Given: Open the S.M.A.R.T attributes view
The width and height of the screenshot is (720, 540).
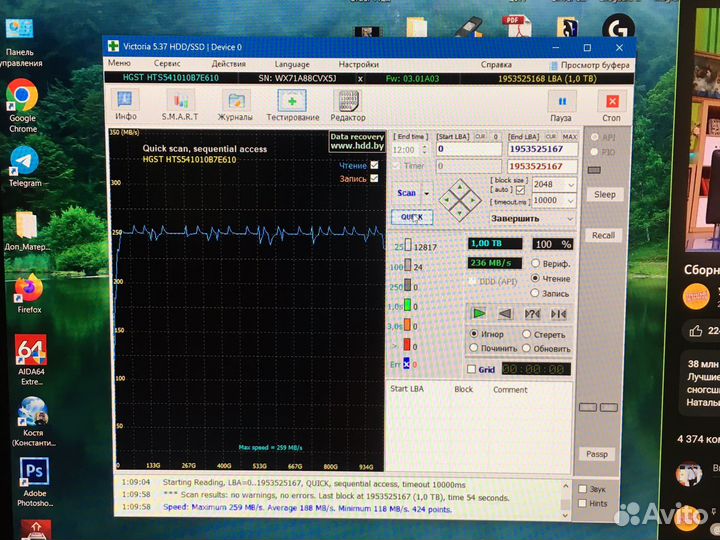Looking at the screenshot, I should pyautogui.click(x=180, y=104).
